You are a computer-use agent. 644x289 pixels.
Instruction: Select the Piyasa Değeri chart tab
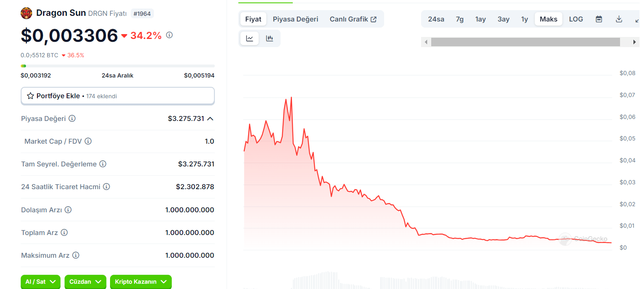click(296, 19)
